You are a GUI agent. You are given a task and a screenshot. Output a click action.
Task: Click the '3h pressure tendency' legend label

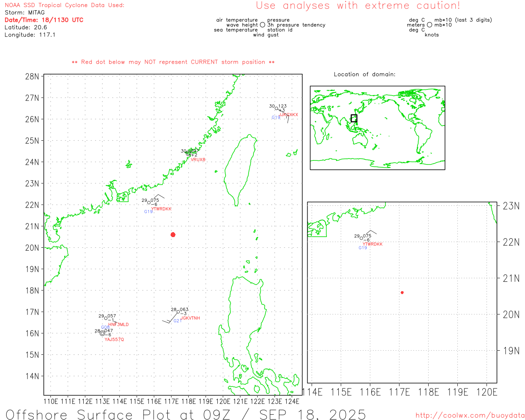(x=297, y=25)
